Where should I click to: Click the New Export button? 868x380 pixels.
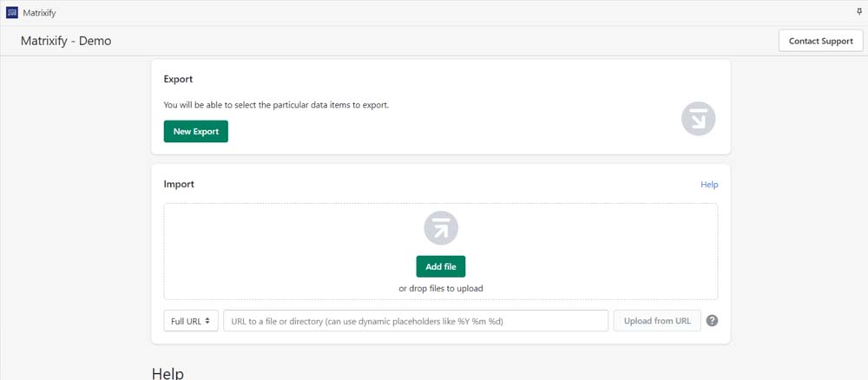click(196, 132)
